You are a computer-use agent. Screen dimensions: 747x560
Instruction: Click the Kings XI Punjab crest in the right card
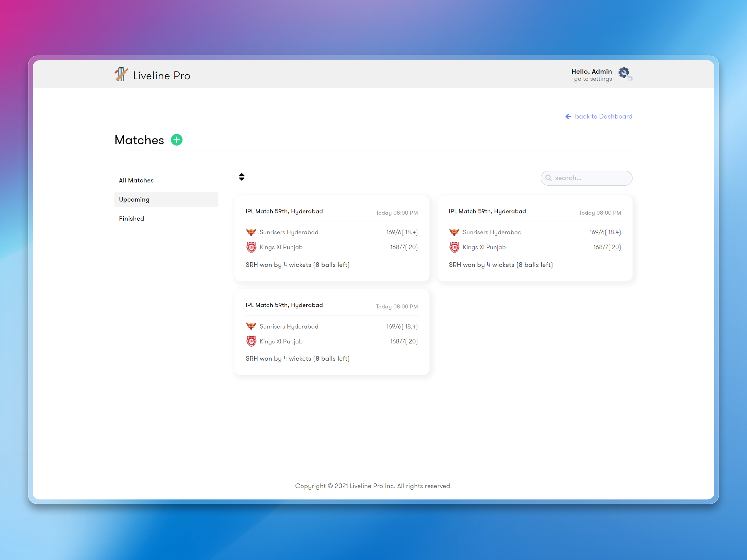(x=454, y=247)
